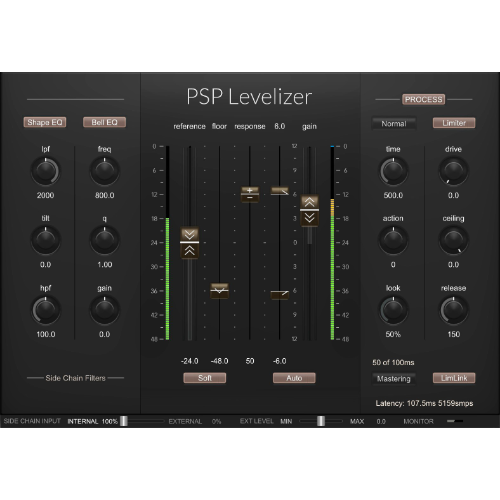
Task: Click the time value 500.0
Action: pos(393,195)
